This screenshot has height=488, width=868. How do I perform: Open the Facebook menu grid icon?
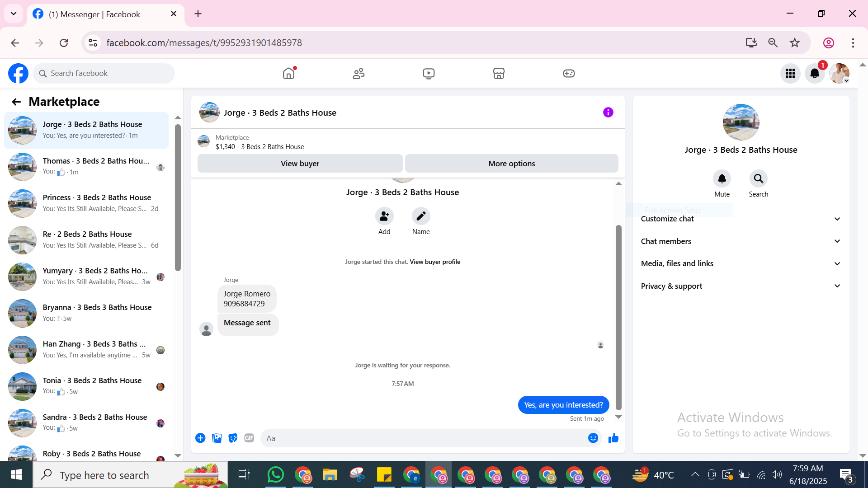(x=790, y=73)
